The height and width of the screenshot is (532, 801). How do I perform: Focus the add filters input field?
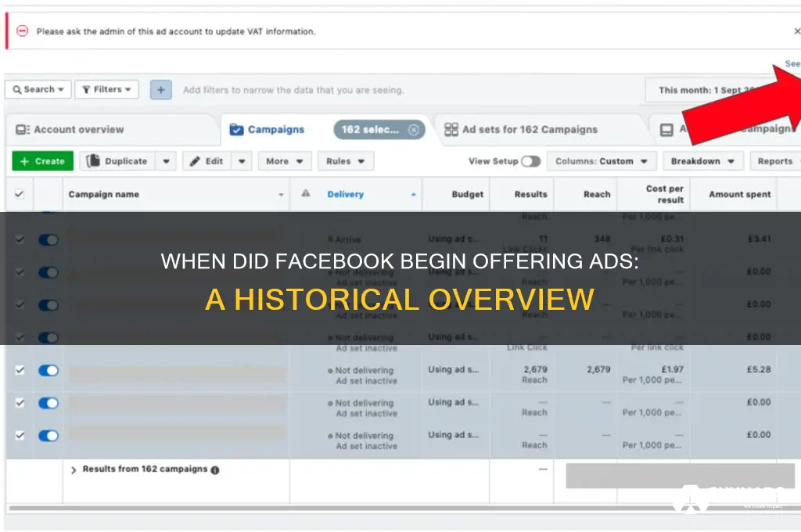[293, 90]
